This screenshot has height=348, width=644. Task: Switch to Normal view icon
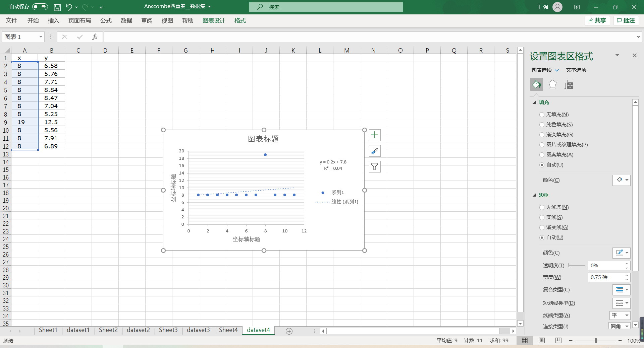point(525,340)
